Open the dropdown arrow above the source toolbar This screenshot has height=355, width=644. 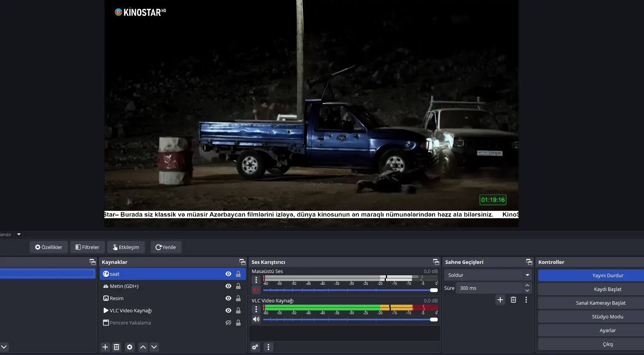(19, 235)
